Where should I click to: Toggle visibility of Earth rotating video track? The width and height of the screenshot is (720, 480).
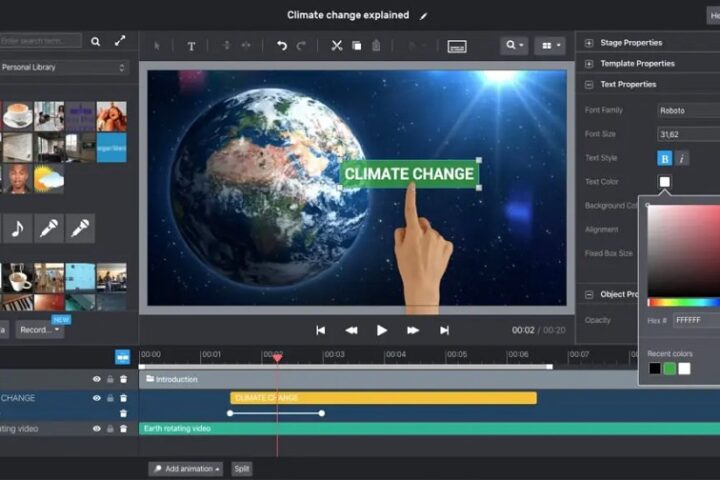click(96, 429)
